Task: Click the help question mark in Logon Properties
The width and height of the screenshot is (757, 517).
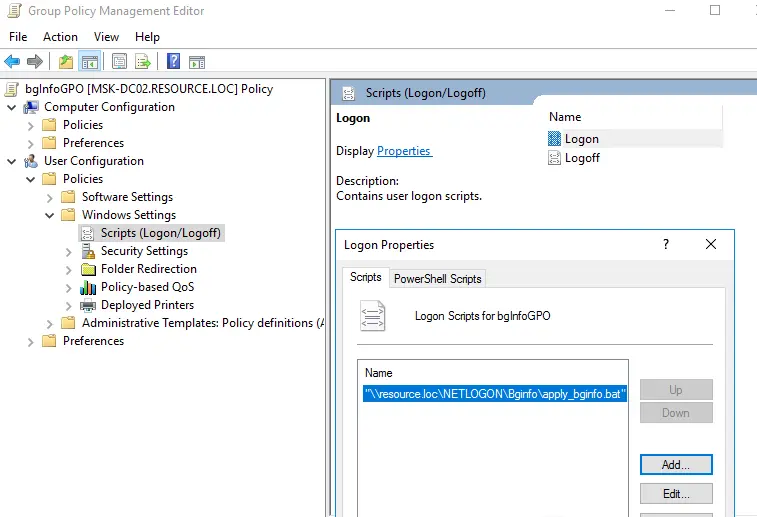Action: [666, 244]
